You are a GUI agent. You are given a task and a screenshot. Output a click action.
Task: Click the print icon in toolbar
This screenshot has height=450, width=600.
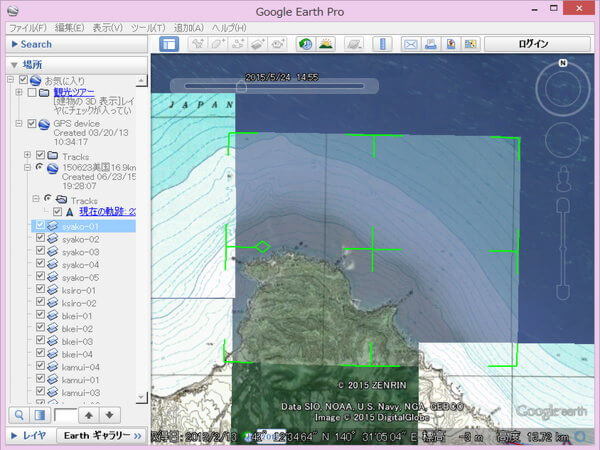[x=431, y=44]
